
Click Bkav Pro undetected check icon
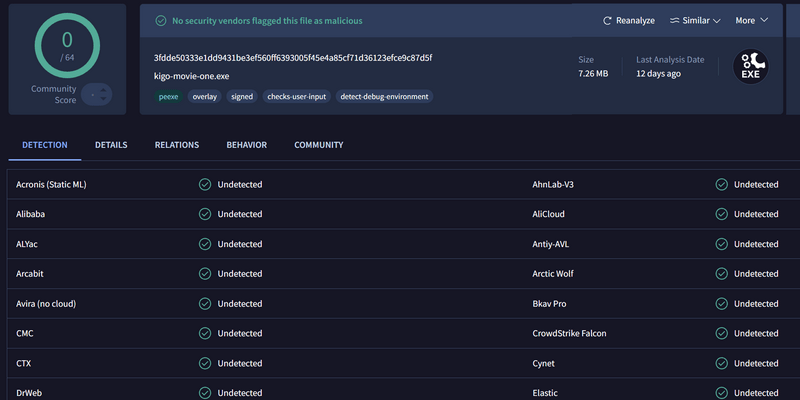pyautogui.click(x=721, y=304)
